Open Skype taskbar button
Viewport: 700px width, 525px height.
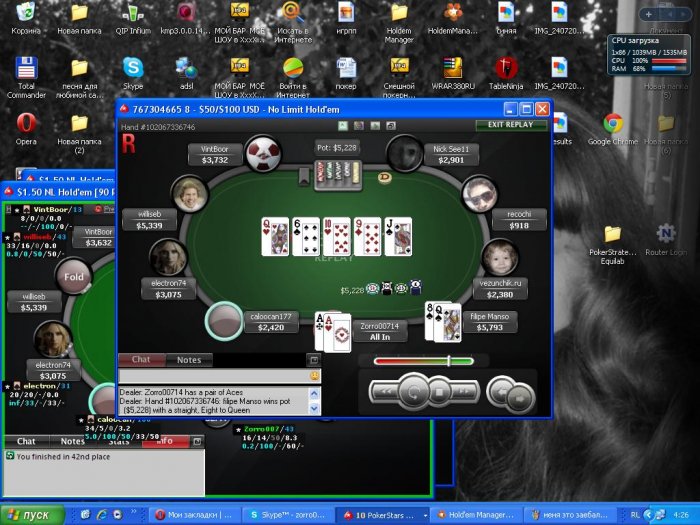coord(288,515)
